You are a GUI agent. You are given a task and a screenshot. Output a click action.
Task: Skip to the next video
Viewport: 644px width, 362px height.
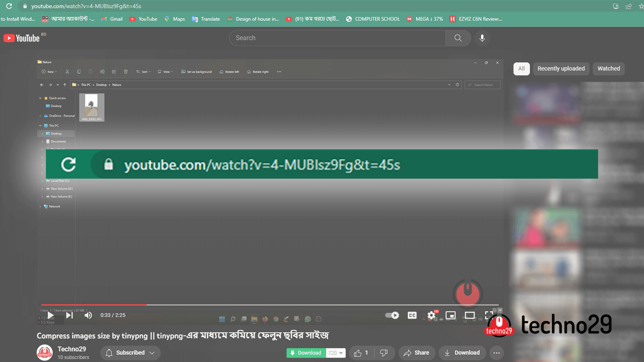pos(69,315)
